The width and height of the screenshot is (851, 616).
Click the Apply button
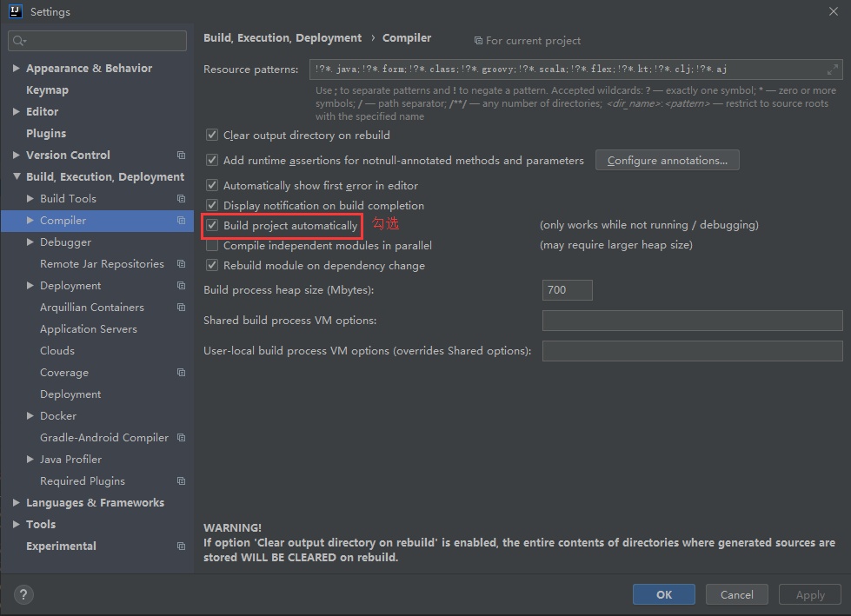810,594
